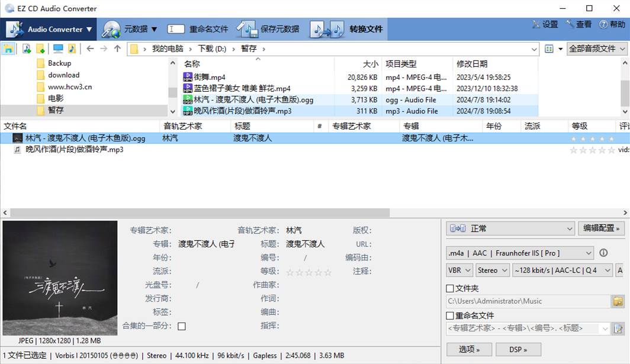Click the browse output folder icon

[618, 301]
